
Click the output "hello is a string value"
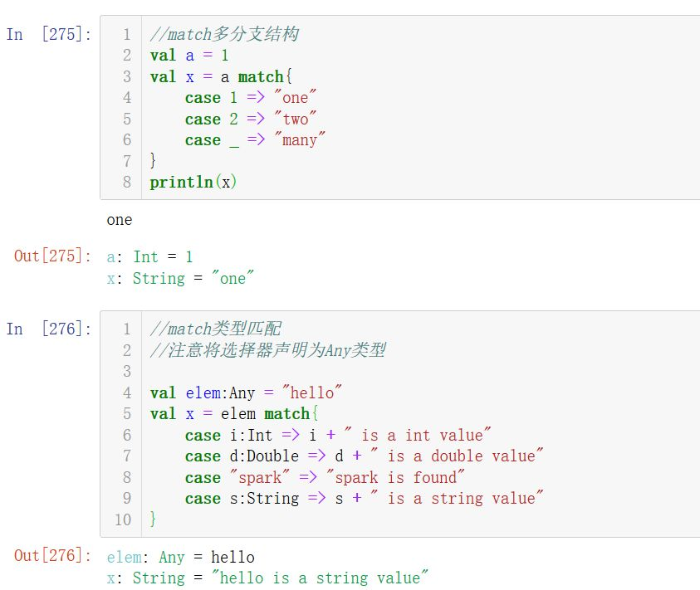pos(324,578)
